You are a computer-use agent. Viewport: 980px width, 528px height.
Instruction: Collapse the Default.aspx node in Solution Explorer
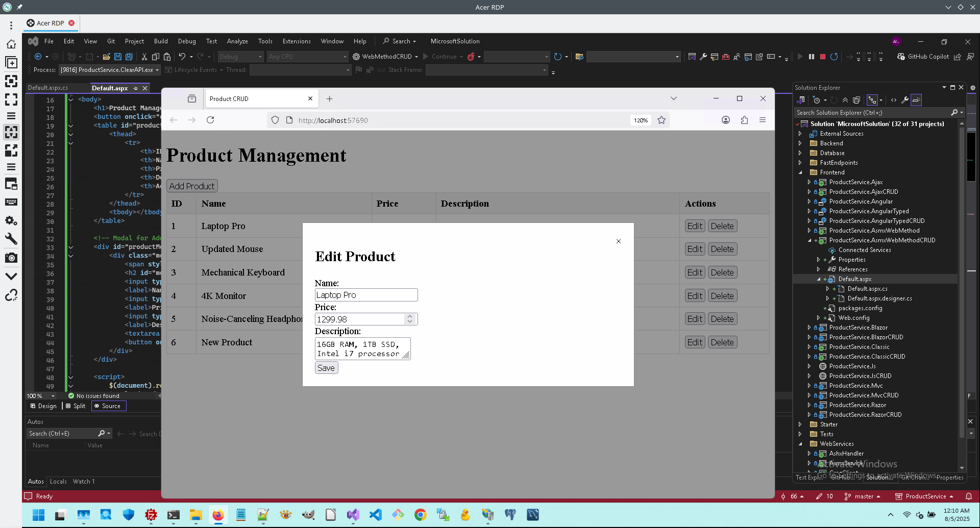[x=819, y=279]
